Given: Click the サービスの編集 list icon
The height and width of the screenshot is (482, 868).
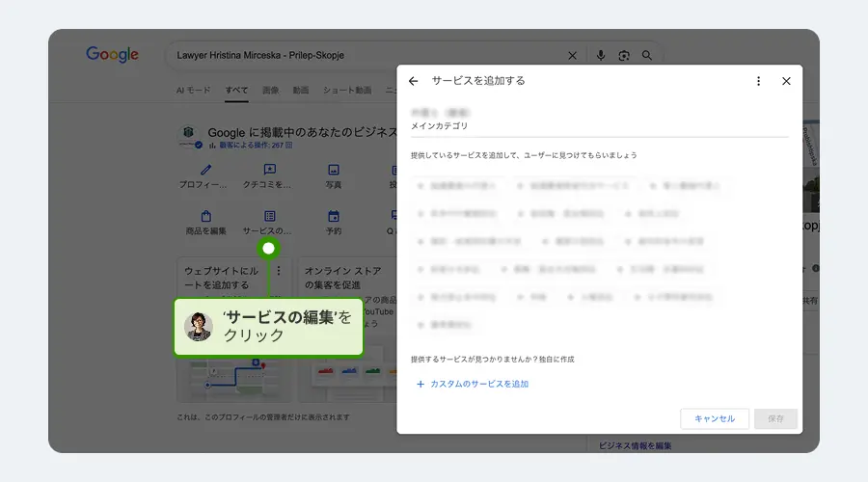Looking at the screenshot, I should coord(269,217).
